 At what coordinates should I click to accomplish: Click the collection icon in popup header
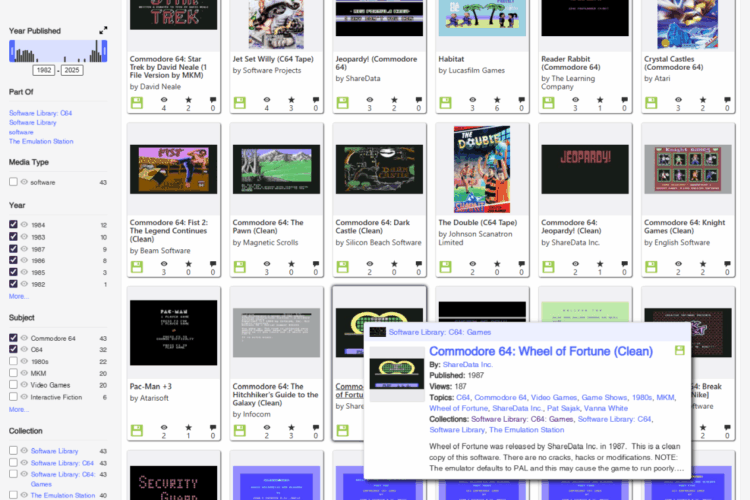(378, 332)
